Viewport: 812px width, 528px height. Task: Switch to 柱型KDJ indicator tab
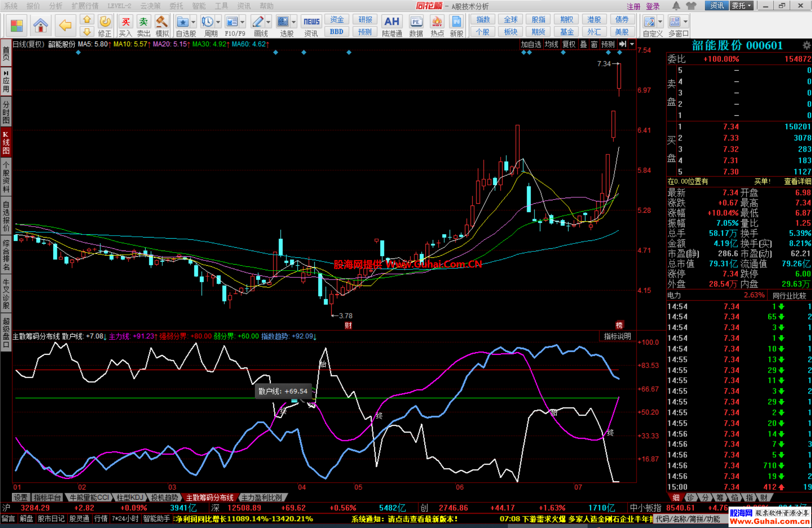[130, 498]
